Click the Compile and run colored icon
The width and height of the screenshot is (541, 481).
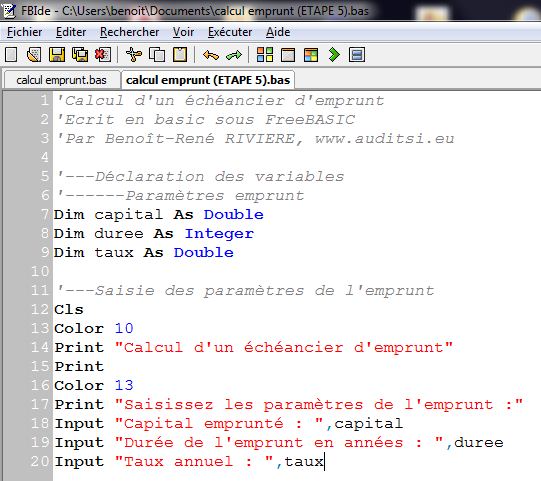tap(311, 55)
